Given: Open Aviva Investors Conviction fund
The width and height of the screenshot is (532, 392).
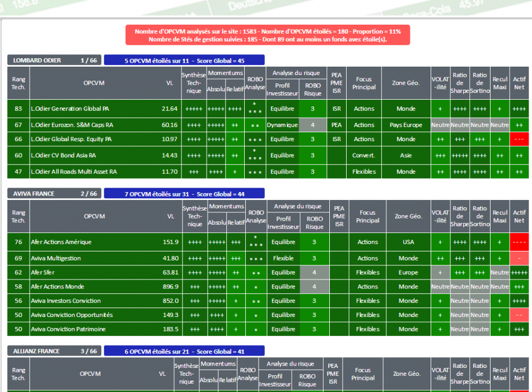Looking at the screenshot, I should point(66,301).
